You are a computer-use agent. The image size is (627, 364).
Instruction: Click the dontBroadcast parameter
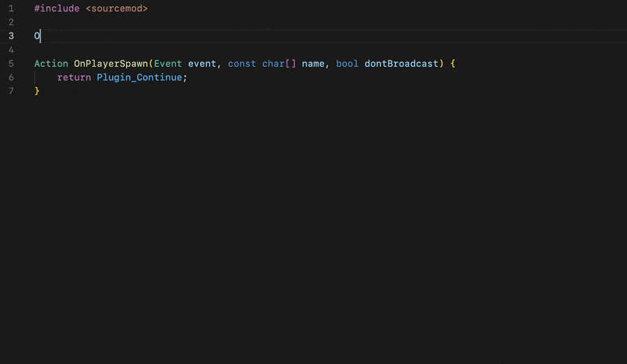pyautogui.click(x=401, y=63)
